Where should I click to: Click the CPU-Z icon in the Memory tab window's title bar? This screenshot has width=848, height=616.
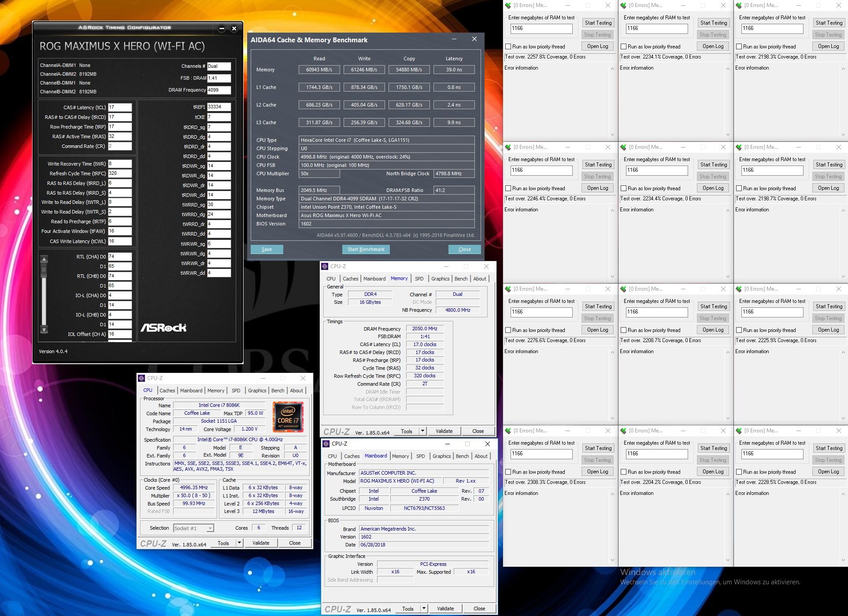tap(325, 266)
